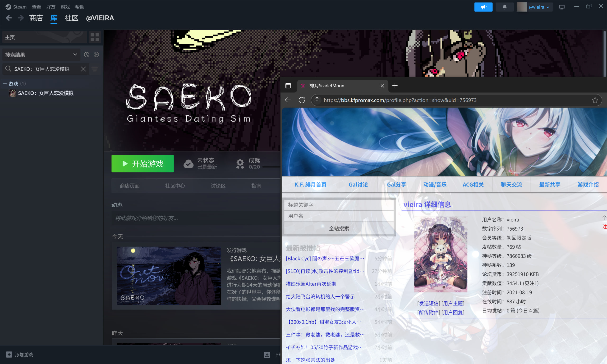607x364 pixels.
Task: Open the browser tab actions menu icon
Action: (288, 86)
